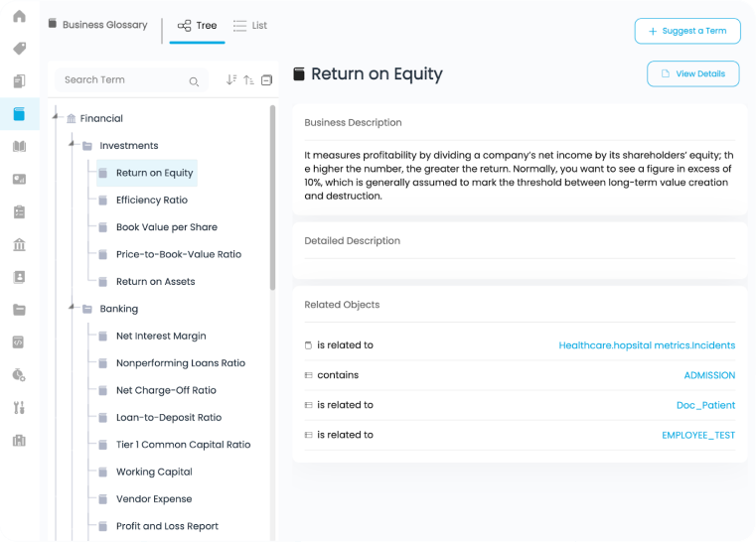Click the Home icon in the sidebar
The image size is (756, 542).
click(19, 17)
